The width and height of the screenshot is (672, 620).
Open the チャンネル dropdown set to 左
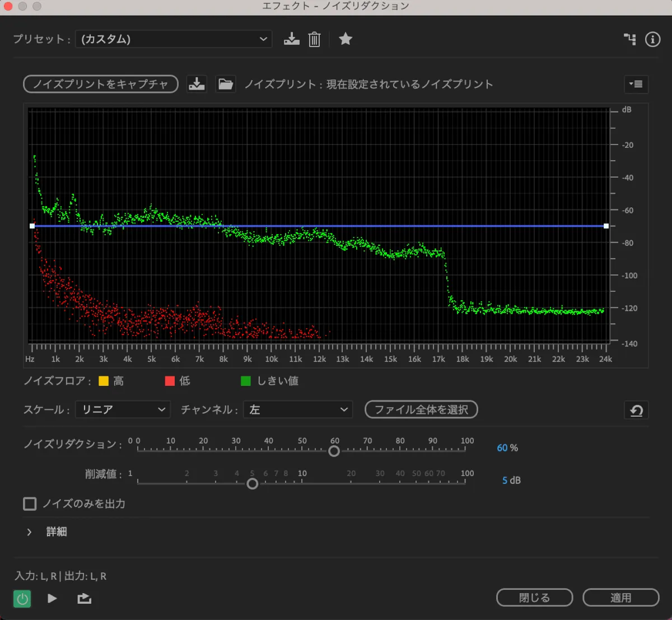coord(298,410)
